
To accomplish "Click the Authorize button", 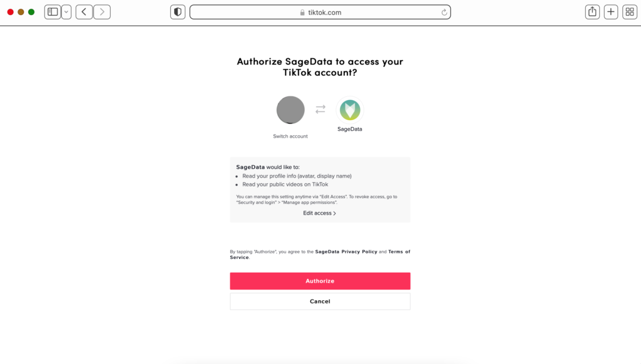I will click(x=320, y=281).
